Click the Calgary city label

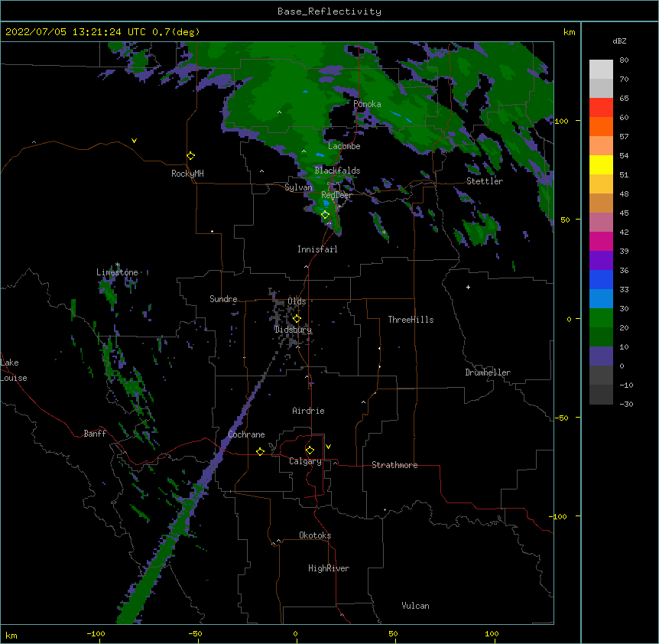point(305,461)
